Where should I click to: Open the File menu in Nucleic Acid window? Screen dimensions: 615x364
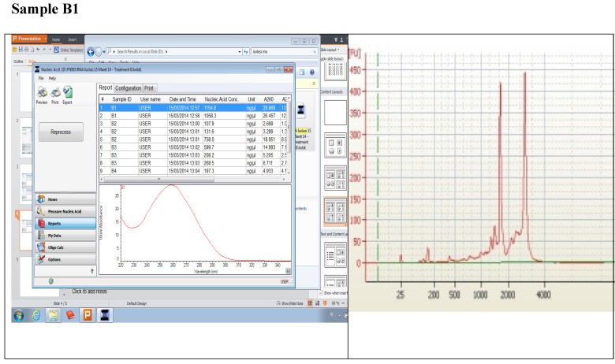(41, 78)
